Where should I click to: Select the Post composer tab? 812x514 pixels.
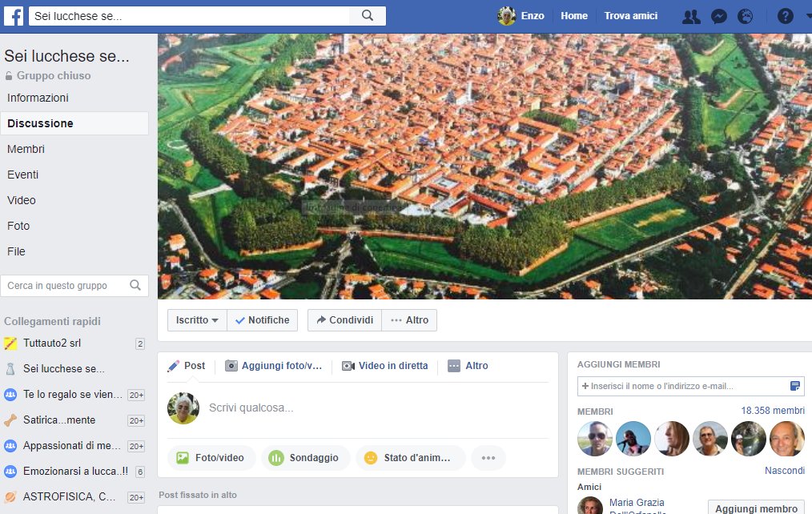(187, 366)
